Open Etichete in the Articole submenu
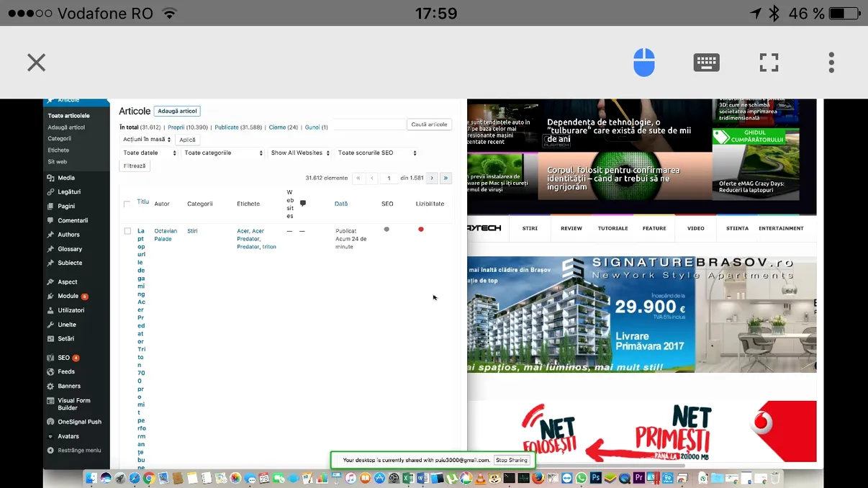The image size is (868, 488). pyautogui.click(x=58, y=150)
